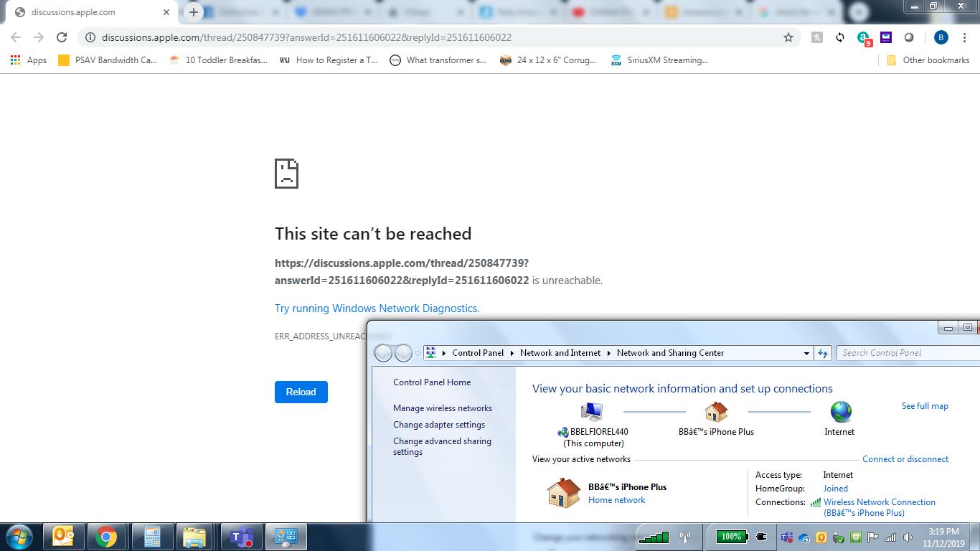
Task: Click the black circular-arrows sync extension icon
Action: [x=840, y=37]
